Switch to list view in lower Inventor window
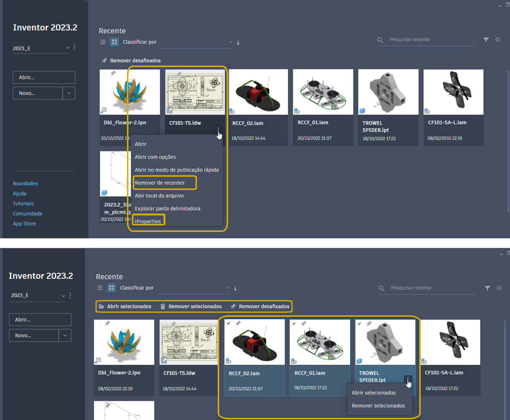This screenshot has width=510, height=420. click(100, 288)
